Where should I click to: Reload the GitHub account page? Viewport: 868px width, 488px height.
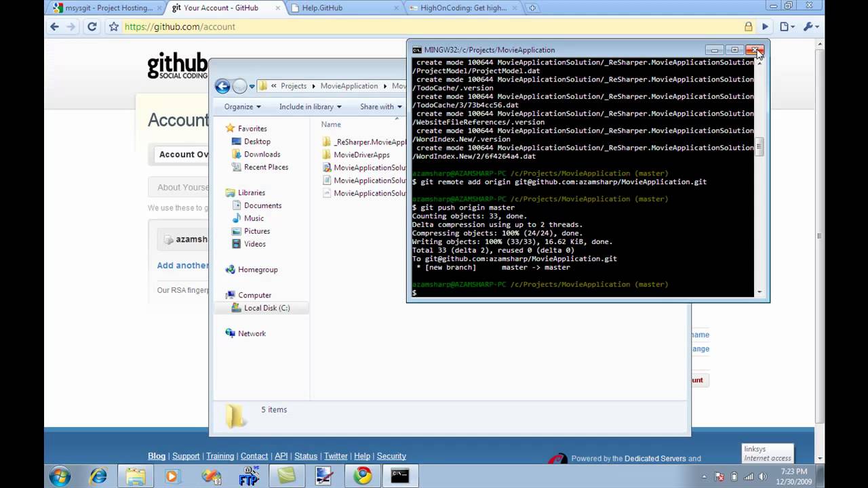[92, 27]
